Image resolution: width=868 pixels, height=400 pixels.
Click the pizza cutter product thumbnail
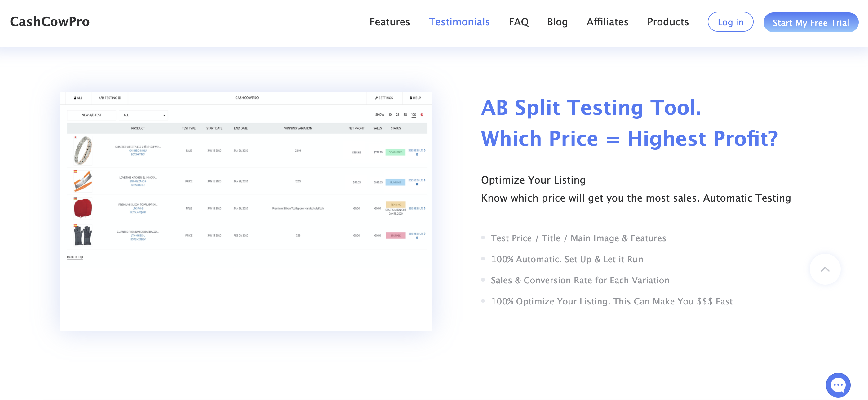83,181
